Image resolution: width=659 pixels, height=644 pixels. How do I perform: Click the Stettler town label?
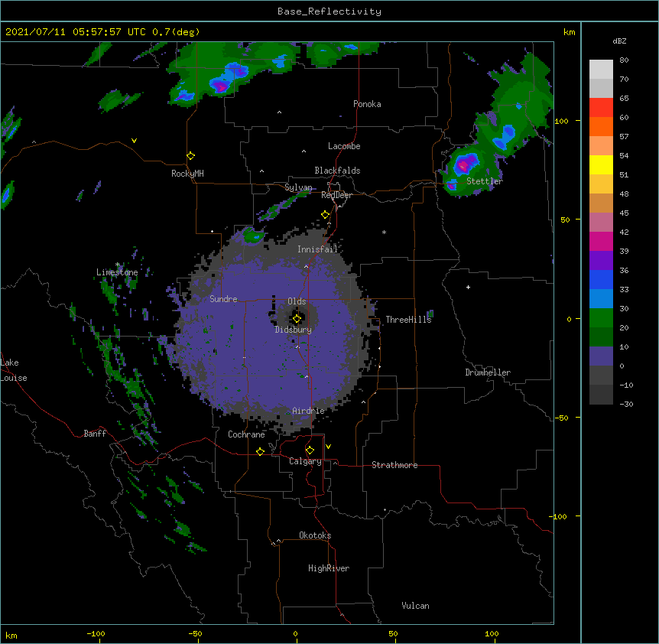pyautogui.click(x=485, y=181)
